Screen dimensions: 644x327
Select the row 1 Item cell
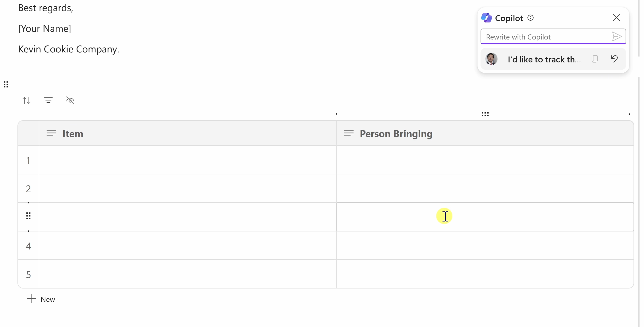point(187,160)
